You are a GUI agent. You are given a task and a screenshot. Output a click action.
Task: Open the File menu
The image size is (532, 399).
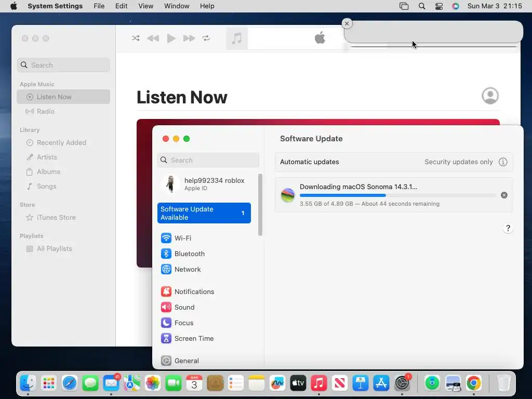[x=99, y=6]
